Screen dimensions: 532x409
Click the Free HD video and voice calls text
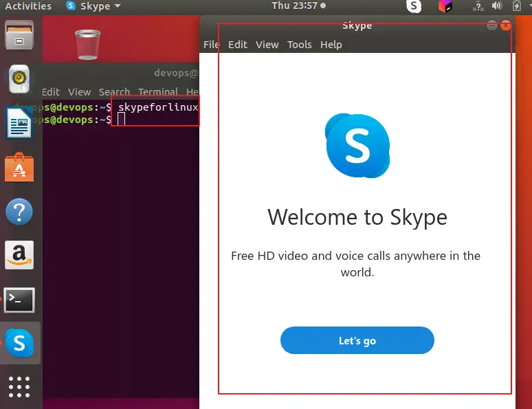pos(355,264)
